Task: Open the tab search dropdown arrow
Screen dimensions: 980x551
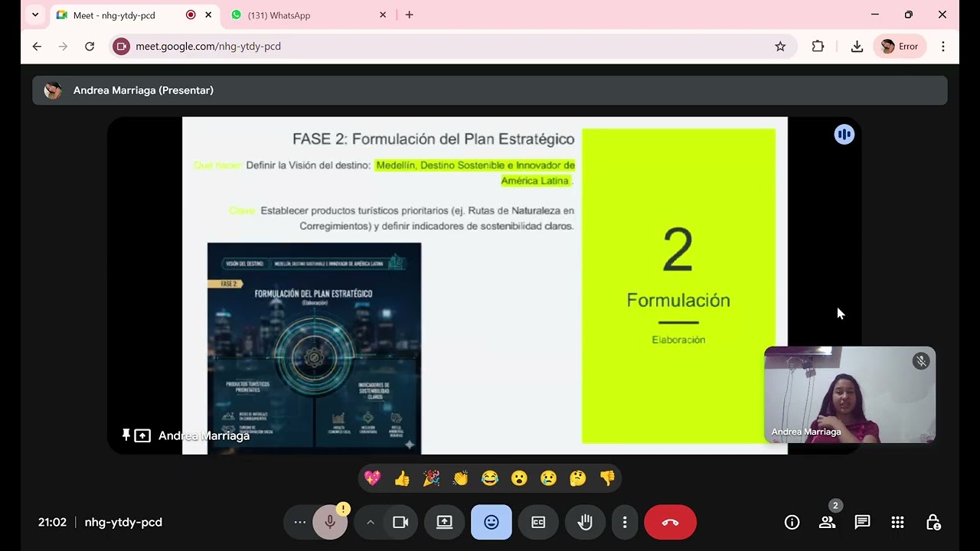Action: click(x=35, y=15)
